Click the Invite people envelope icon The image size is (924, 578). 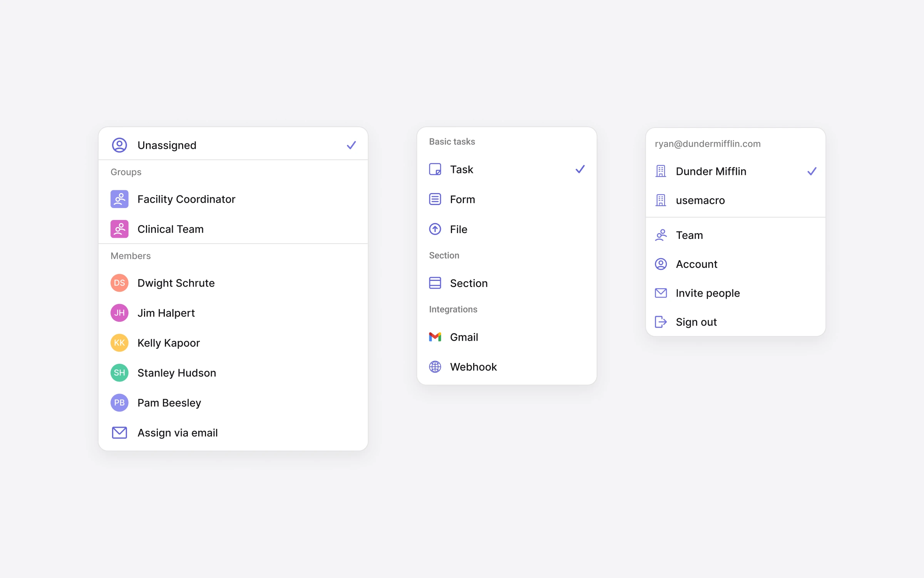tap(661, 293)
